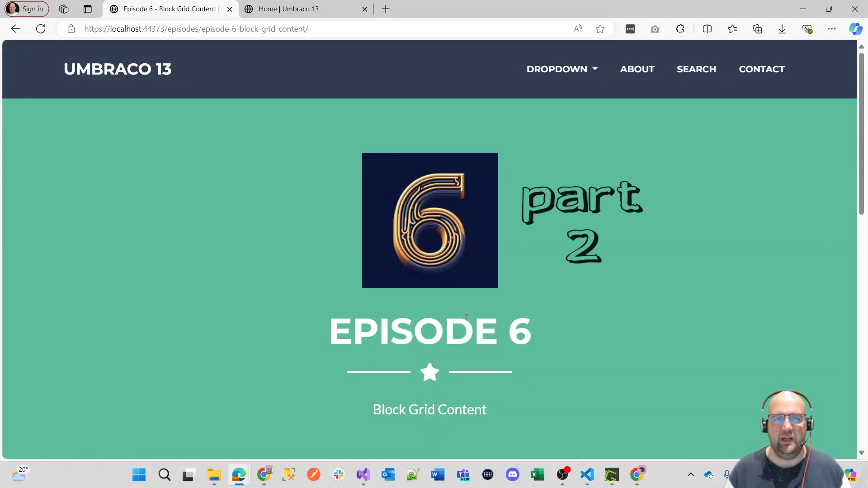The image size is (868, 488).
Task: Open the Favorites star list icon
Action: (x=733, y=28)
